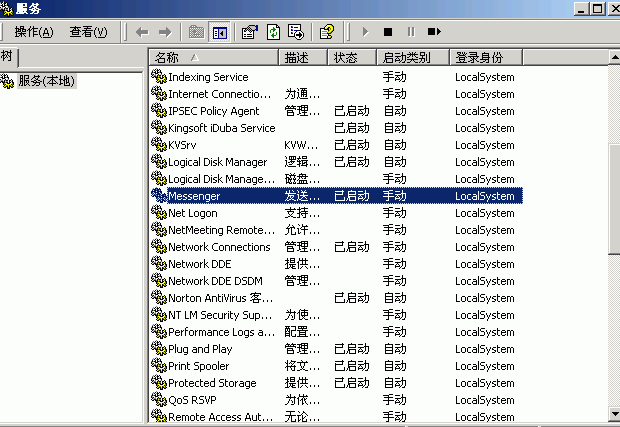Screen dimensions: 620x427
Task: Click the Export list toolbar icon
Action: click(x=296, y=32)
